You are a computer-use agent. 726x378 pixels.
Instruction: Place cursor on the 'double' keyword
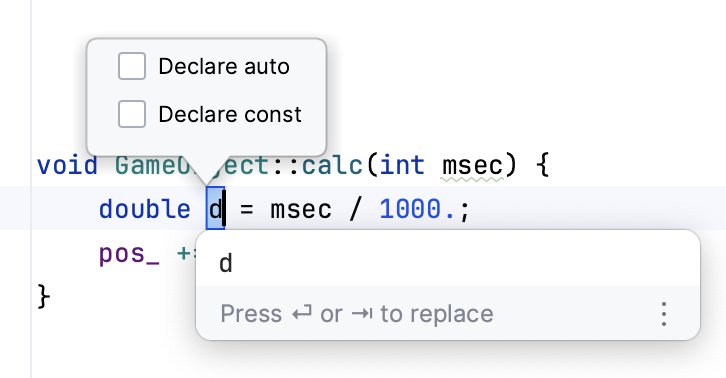pos(144,209)
